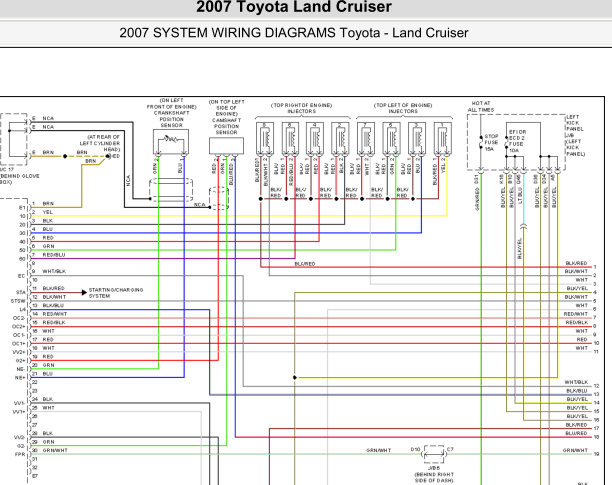Select the "CRANKSHAFT POSITION SENSOR" label
This screenshot has width=612, height=485.
(x=171, y=119)
